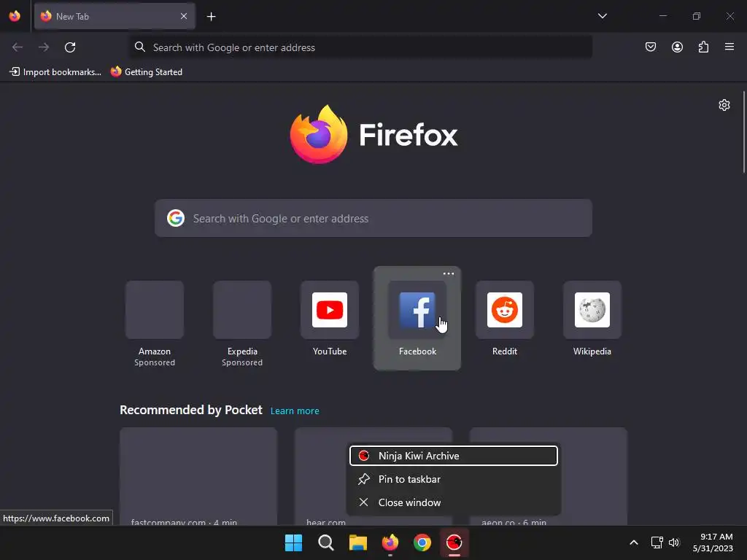Click Learn more next to Pocket heading
Image resolution: width=747 pixels, height=560 pixels.
click(295, 411)
